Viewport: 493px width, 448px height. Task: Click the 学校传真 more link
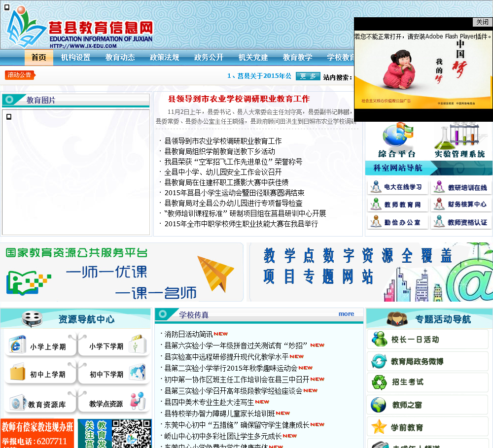click(x=346, y=314)
